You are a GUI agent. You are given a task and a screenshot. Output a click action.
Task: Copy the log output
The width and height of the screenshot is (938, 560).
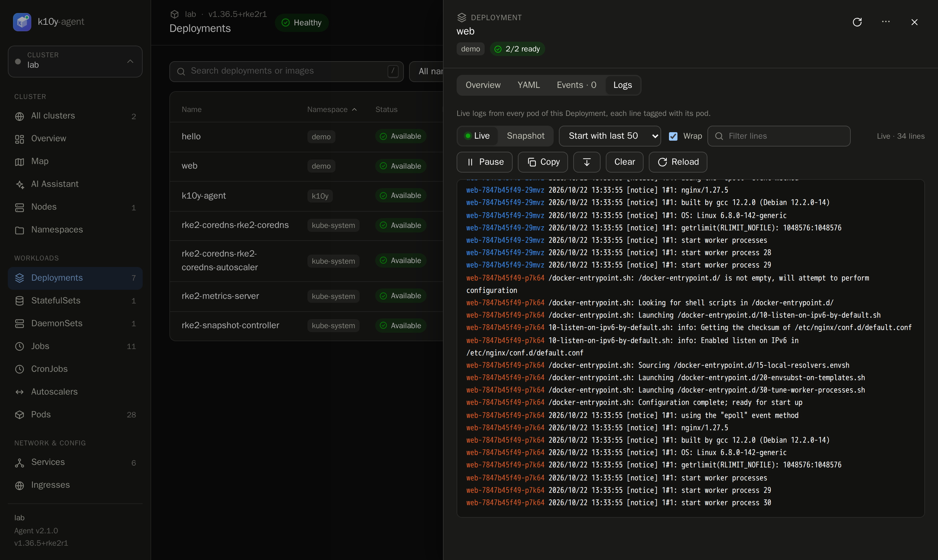click(542, 162)
